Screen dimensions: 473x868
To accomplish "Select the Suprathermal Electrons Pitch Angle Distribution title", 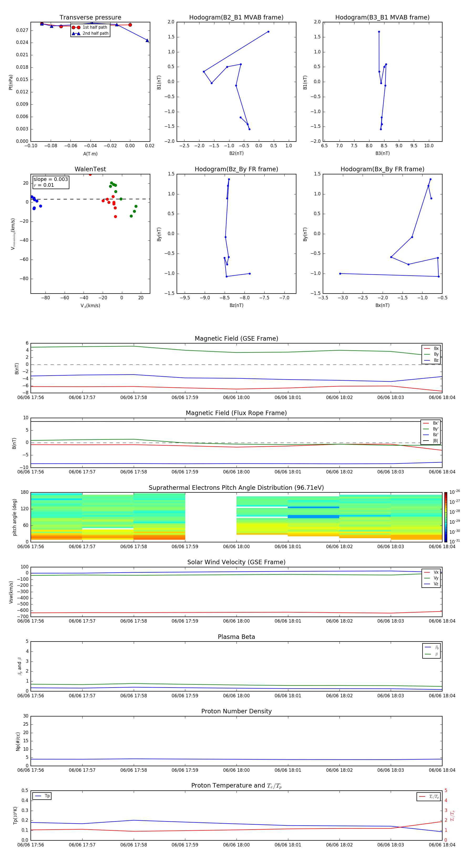I will point(236,488).
